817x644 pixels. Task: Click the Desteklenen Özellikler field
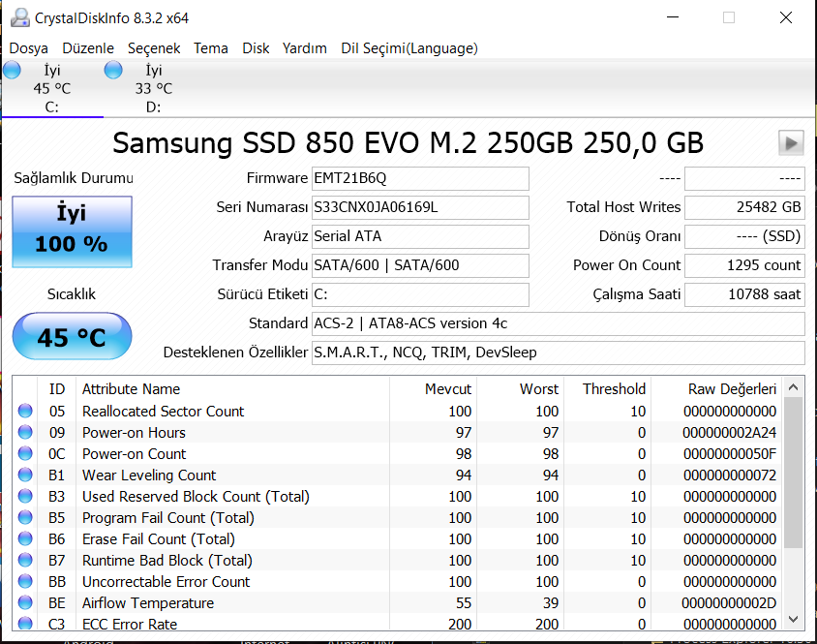pyautogui.click(x=558, y=353)
